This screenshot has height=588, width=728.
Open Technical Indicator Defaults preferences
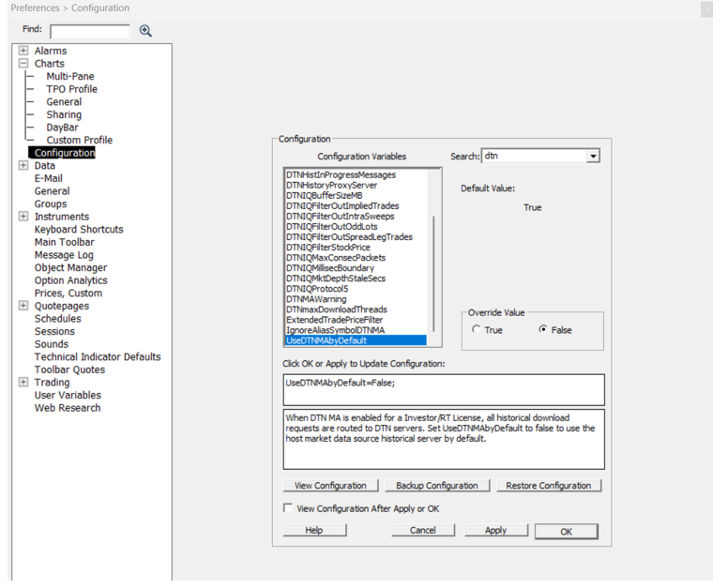[x=98, y=357]
